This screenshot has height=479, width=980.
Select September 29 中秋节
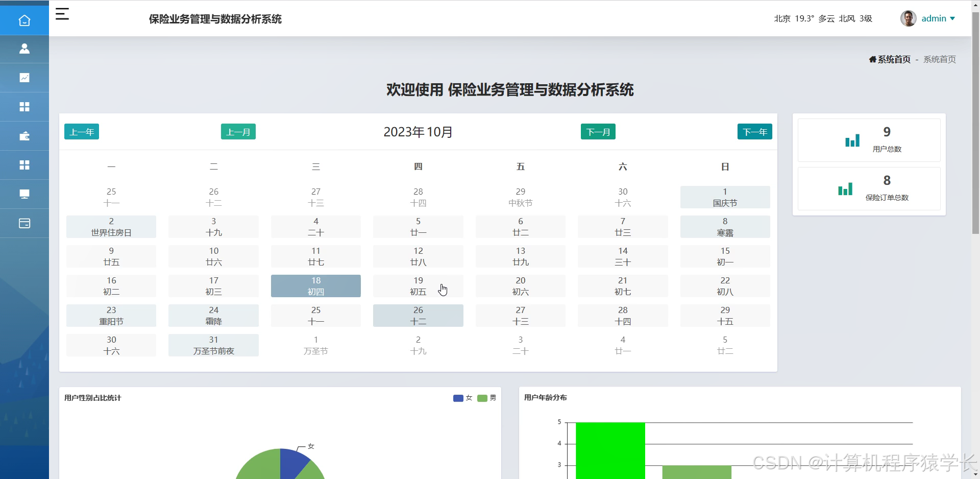click(521, 197)
